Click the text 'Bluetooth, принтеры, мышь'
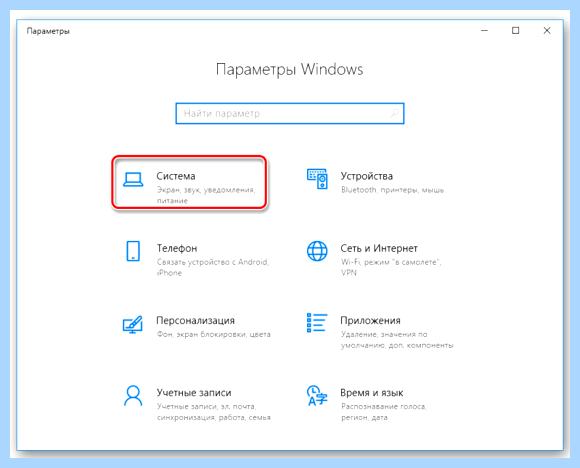580x468 pixels. coord(392,190)
